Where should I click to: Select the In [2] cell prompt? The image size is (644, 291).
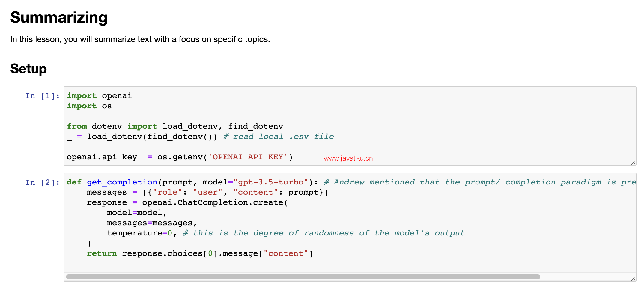pyautogui.click(x=43, y=182)
